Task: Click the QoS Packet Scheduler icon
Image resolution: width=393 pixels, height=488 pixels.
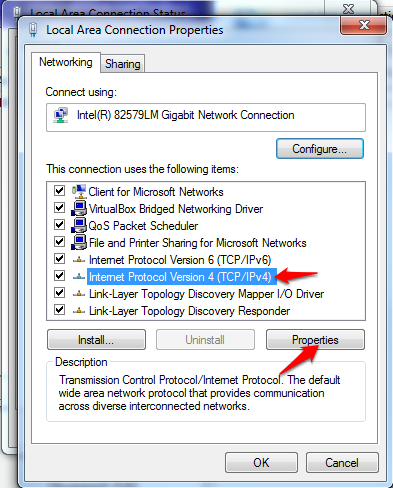Action: click(79, 226)
